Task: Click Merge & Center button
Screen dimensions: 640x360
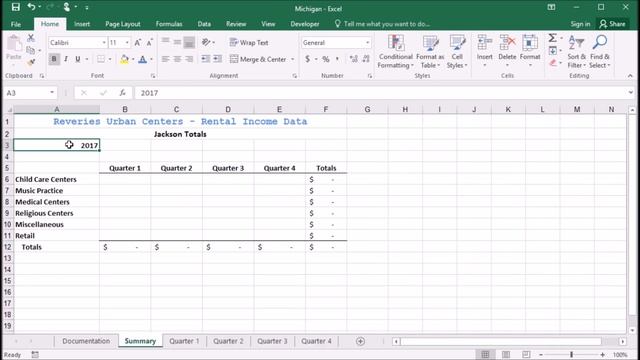Action: pos(258,59)
